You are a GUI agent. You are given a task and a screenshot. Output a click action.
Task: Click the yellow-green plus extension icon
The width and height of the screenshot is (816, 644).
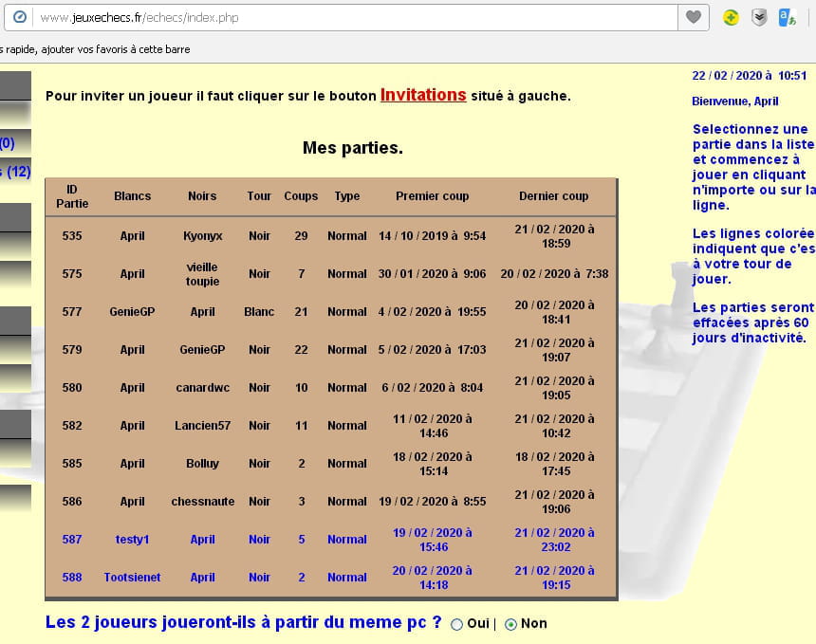(731, 18)
